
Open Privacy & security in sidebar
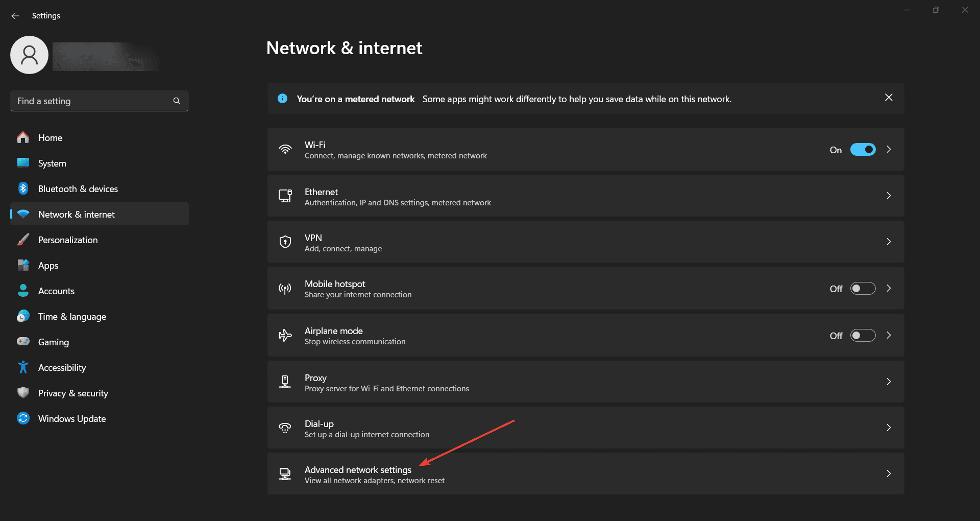tap(73, 393)
